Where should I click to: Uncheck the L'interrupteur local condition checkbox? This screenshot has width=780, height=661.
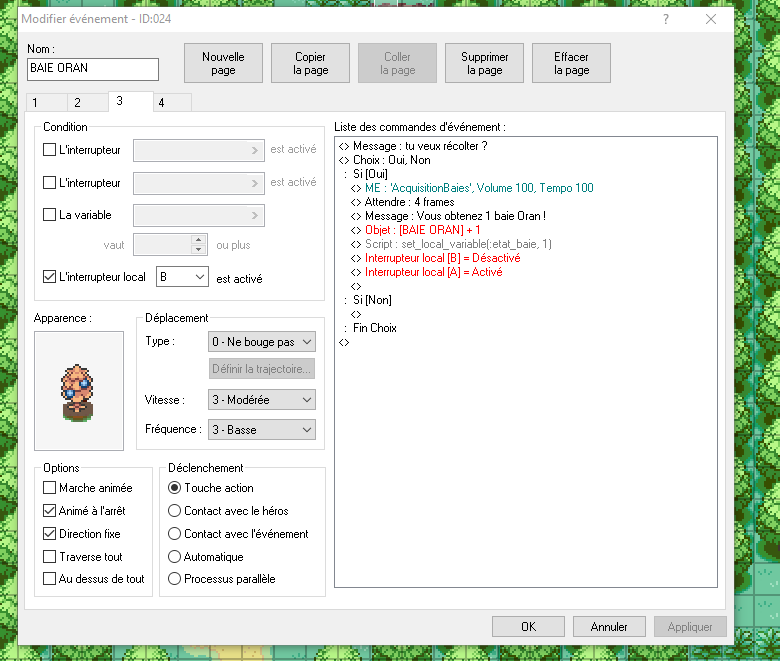pos(49,277)
